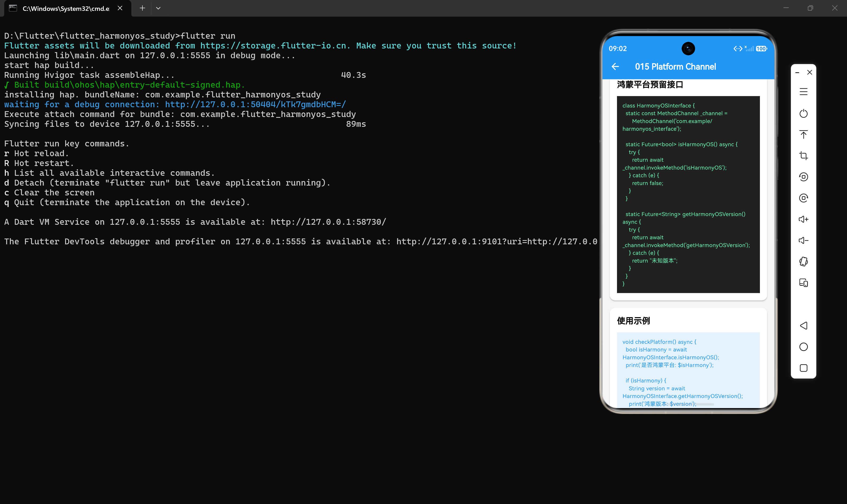Select the emulator crop screenshot icon

[x=803, y=156]
